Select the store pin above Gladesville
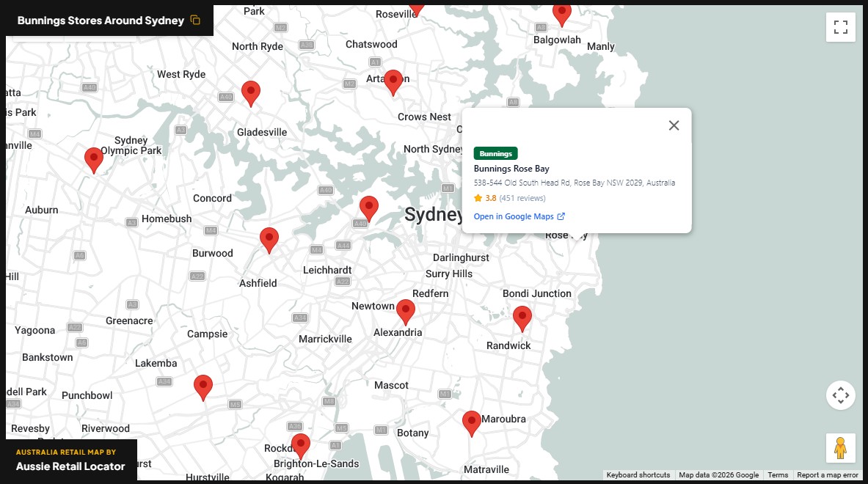 point(251,94)
